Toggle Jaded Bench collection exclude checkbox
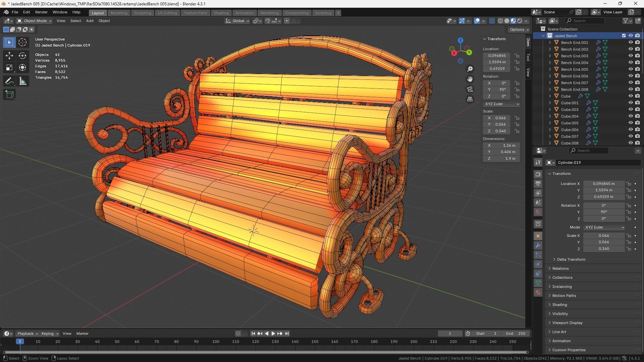The width and height of the screenshot is (644, 362). [624, 36]
